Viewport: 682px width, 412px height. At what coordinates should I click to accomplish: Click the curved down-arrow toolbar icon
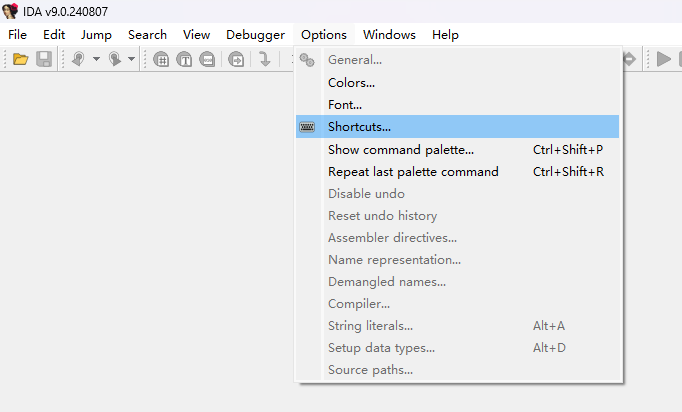pos(264,59)
